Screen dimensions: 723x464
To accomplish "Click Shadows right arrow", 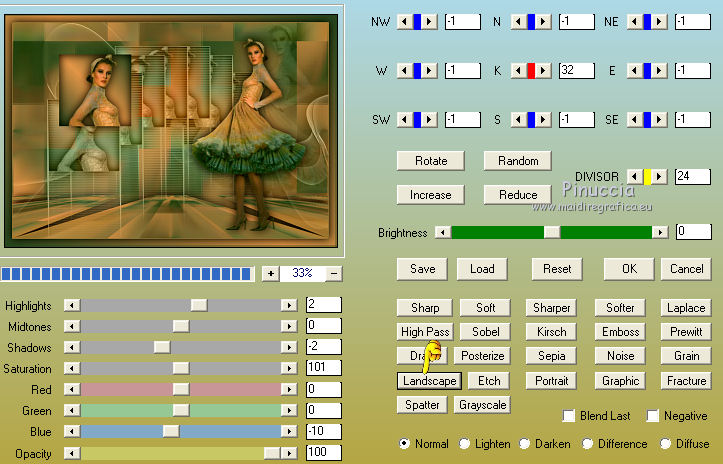I will (x=289, y=347).
